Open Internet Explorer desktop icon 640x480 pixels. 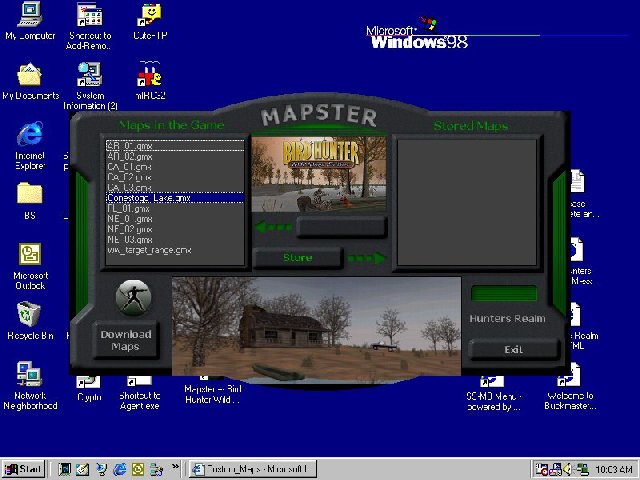pyautogui.click(x=30, y=146)
